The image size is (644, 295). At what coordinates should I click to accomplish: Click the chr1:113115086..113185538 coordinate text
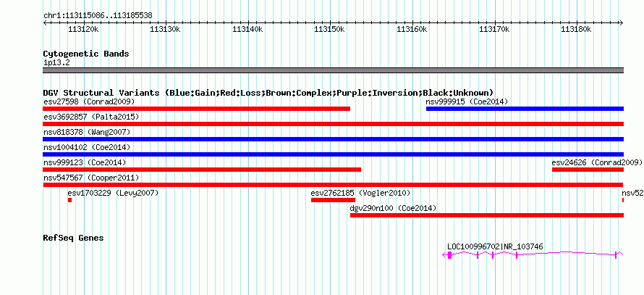pyautogui.click(x=98, y=16)
